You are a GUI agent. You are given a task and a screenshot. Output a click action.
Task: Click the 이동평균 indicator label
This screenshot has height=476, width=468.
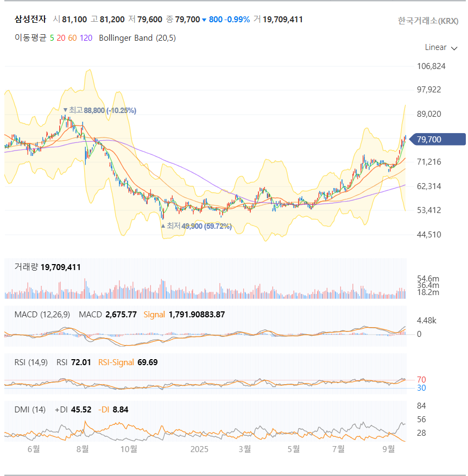click(x=30, y=38)
